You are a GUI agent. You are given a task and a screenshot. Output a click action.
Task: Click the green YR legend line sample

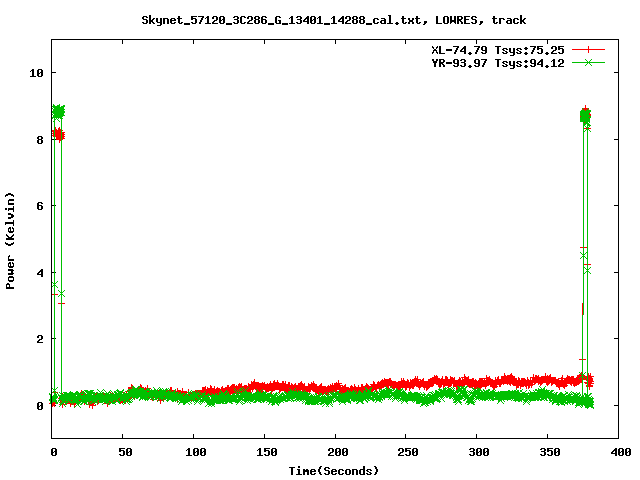[x=588, y=62]
